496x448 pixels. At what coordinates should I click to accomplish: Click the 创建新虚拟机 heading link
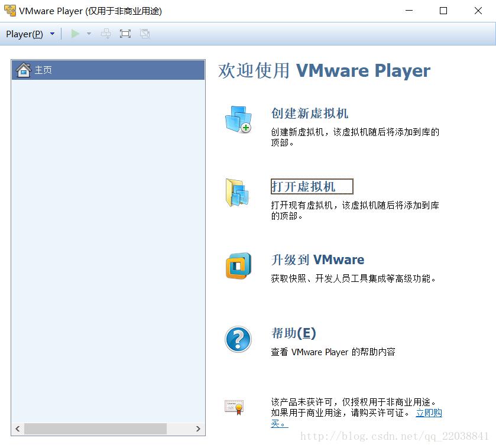309,113
